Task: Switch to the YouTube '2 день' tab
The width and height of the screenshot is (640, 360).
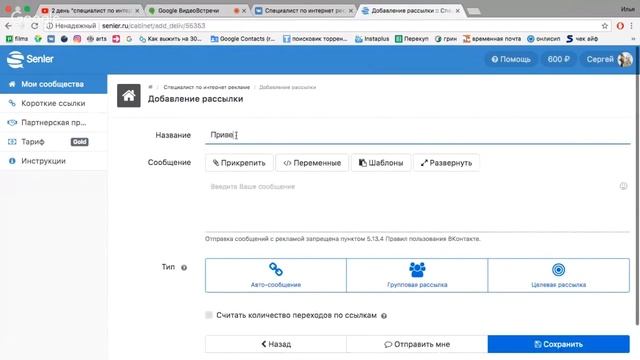Action: tap(90, 11)
